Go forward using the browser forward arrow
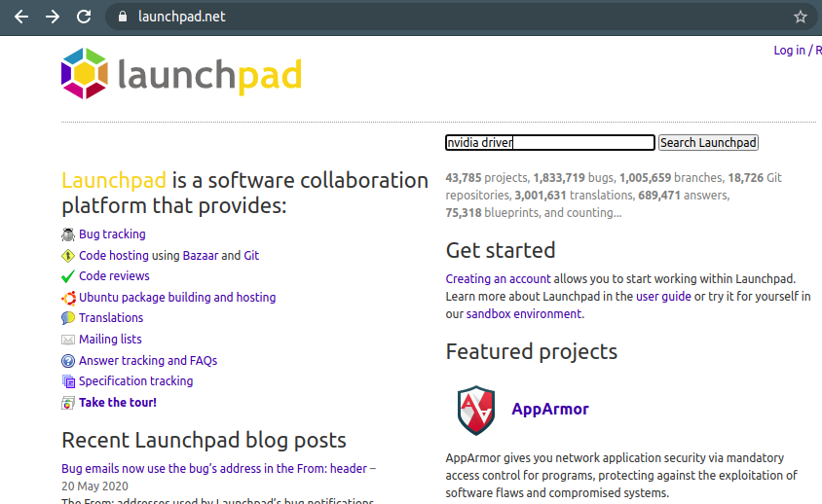Viewport: 822px width, 504px height. click(53, 17)
